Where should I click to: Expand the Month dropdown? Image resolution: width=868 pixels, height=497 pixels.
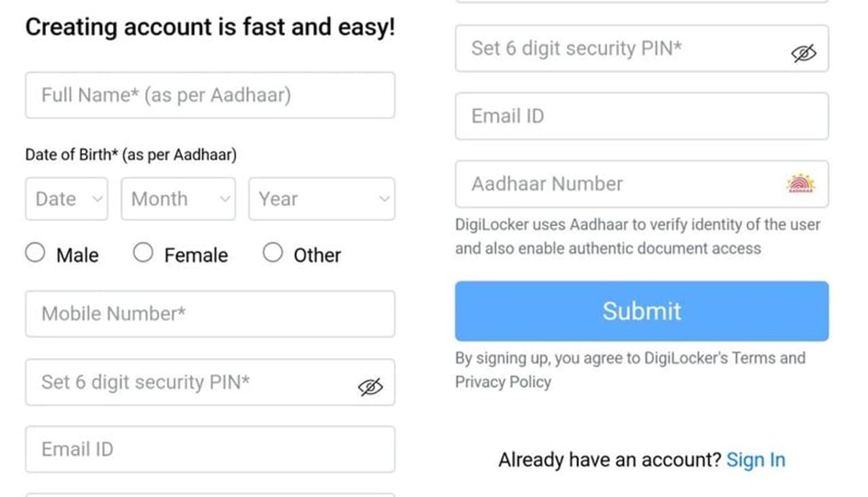178,199
